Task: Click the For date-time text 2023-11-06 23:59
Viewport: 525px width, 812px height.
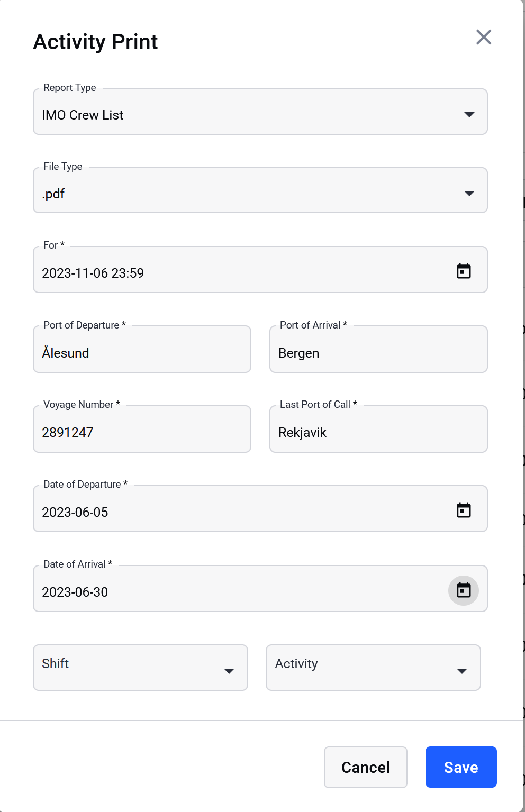Action: tap(93, 273)
